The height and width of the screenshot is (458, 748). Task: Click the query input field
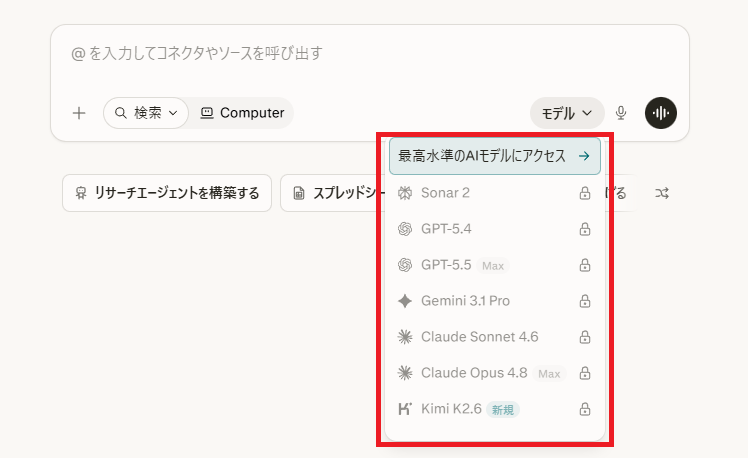coord(370,53)
